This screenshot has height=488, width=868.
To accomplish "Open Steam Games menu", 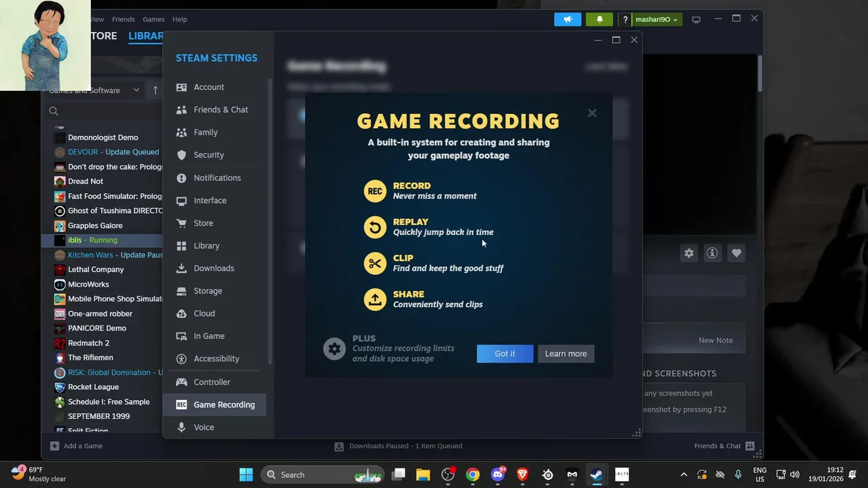I will click(153, 20).
